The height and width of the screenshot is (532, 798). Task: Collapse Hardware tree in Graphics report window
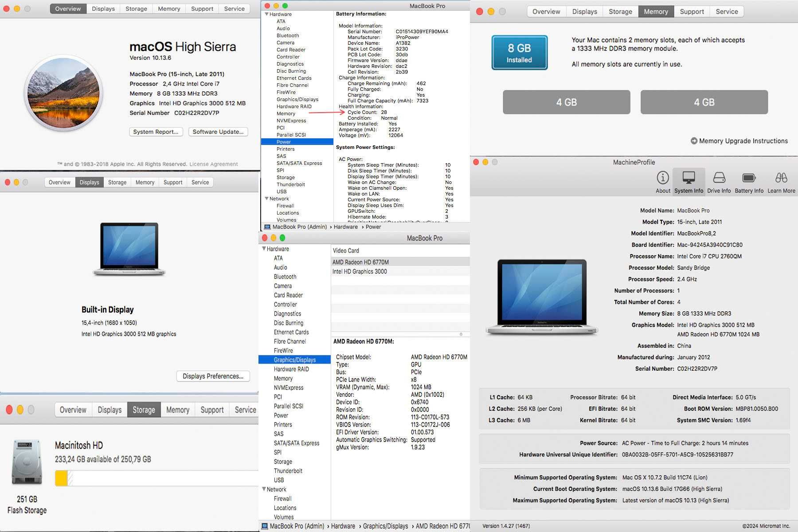pos(264,249)
